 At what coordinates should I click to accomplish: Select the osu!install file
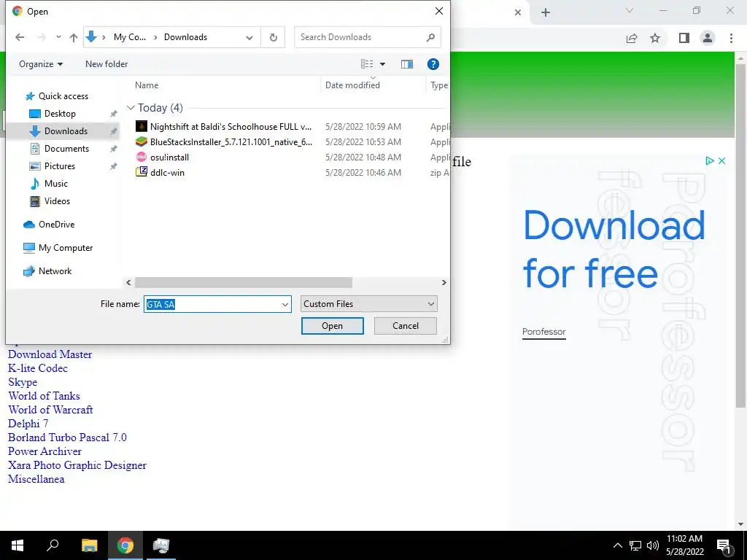click(x=169, y=157)
